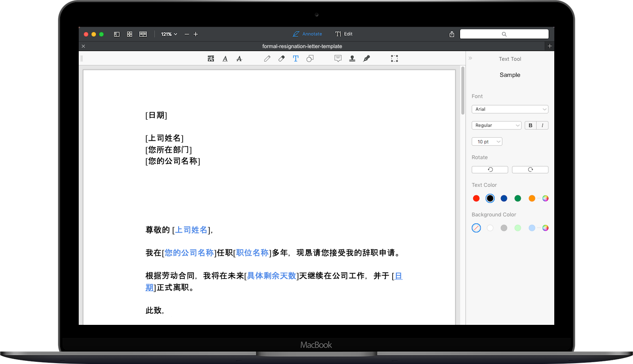Click the 此致 closing line
Image resolution: width=633 pixels, height=364 pixels.
(154, 310)
